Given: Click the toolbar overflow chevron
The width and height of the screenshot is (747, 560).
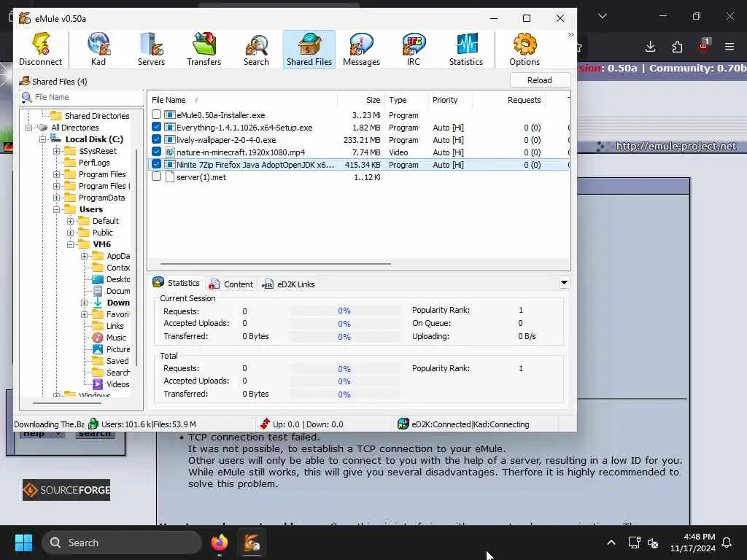Looking at the screenshot, I should [x=570, y=35].
